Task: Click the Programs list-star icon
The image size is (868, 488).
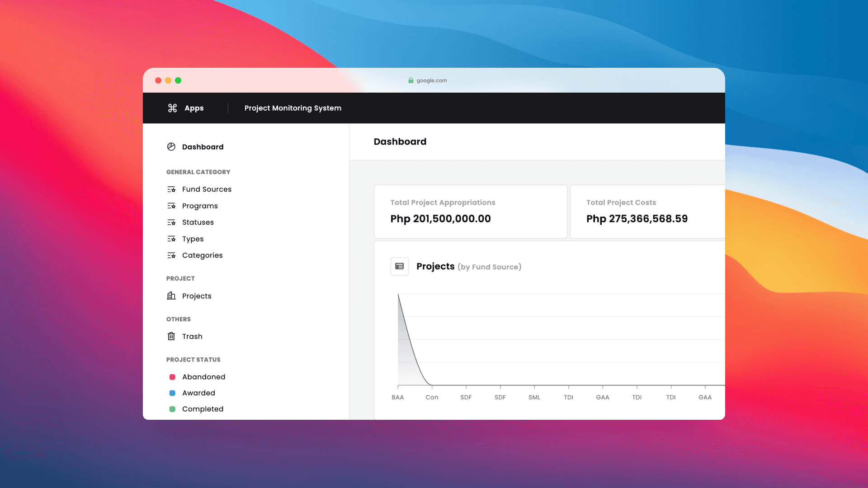Action: 171,206
